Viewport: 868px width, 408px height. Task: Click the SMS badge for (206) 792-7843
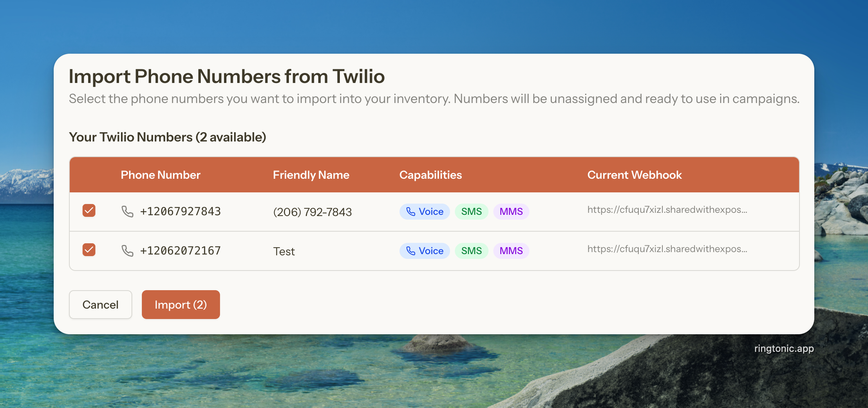471,211
